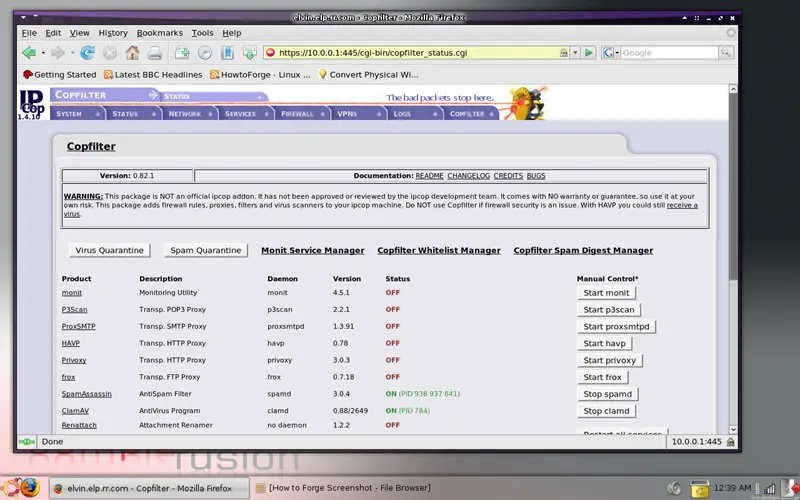The image size is (800, 500).
Task: Open the History menu
Action: [x=113, y=33]
